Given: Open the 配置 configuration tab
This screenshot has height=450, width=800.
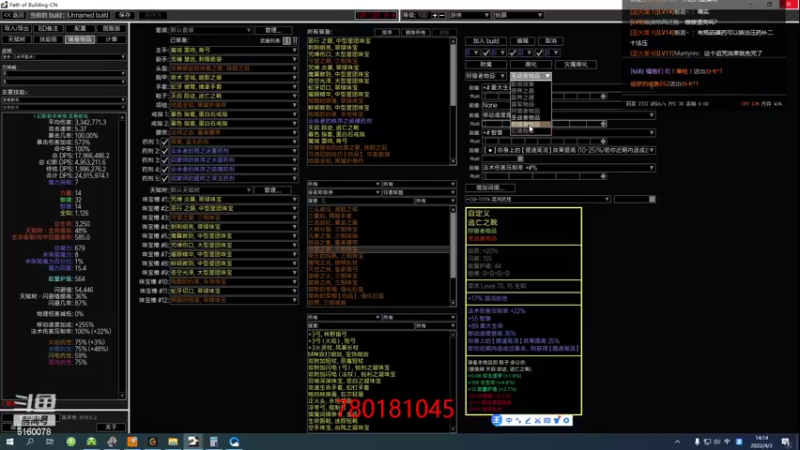Looking at the screenshot, I should [x=80, y=29].
